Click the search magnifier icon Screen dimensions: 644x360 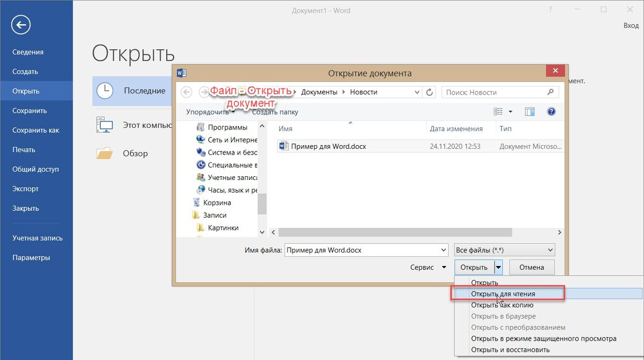[550, 92]
